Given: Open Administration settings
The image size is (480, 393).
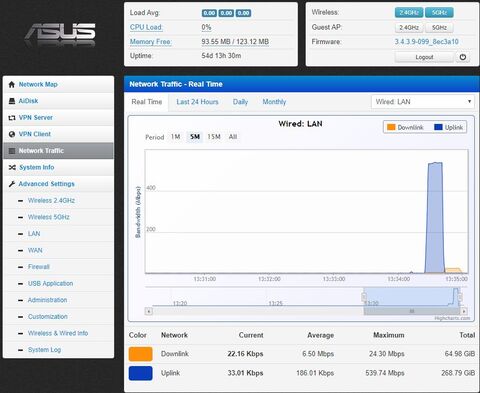Looking at the screenshot, I should tap(47, 300).
